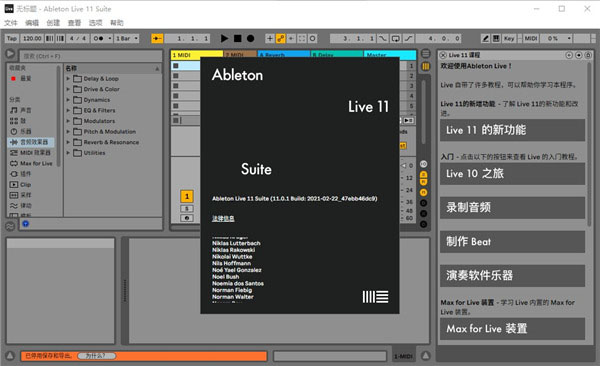This screenshot has height=366, width=600.
Task: Open the Live 10 之旅 lesson
Action: click(x=512, y=174)
